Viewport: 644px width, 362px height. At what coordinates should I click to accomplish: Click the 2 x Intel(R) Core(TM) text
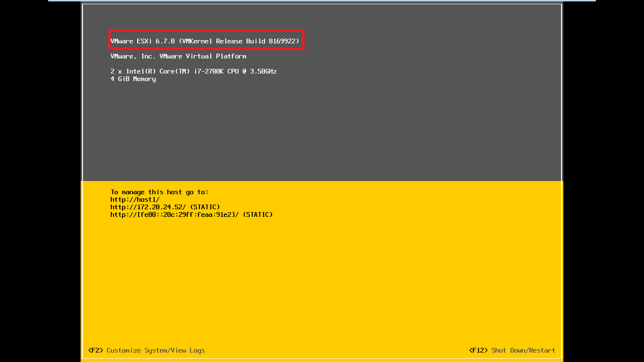(150, 71)
